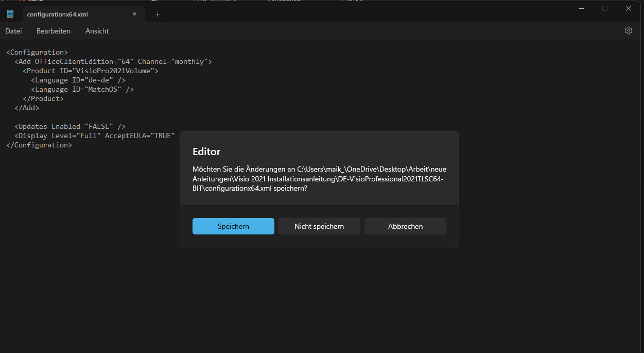The width and height of the screenshot is (644, 353).
Task: Maximize the Editor window
Action: pos(605,8)
